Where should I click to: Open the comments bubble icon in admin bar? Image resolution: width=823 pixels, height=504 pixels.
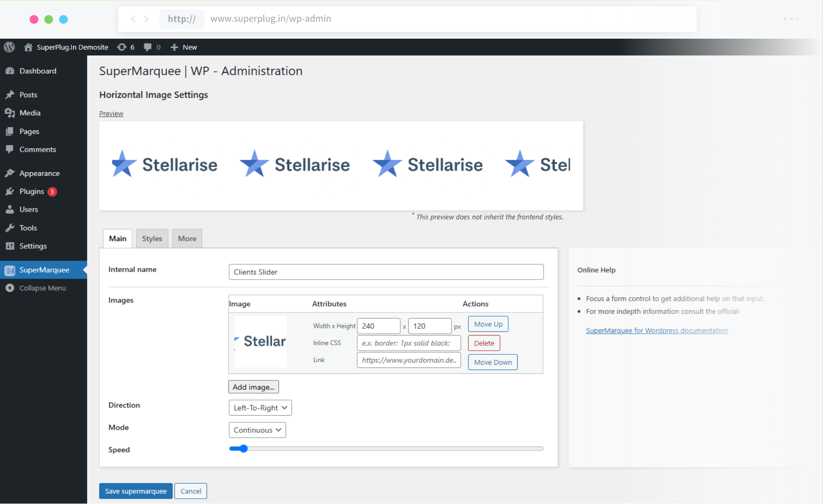(148, 47)
